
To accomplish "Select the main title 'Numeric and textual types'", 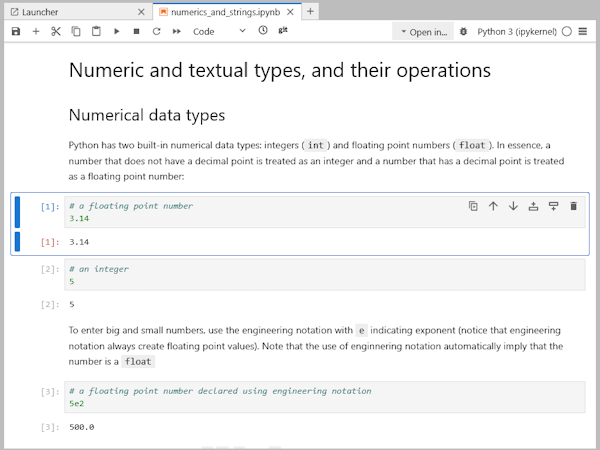I will (x=280, y=70).
